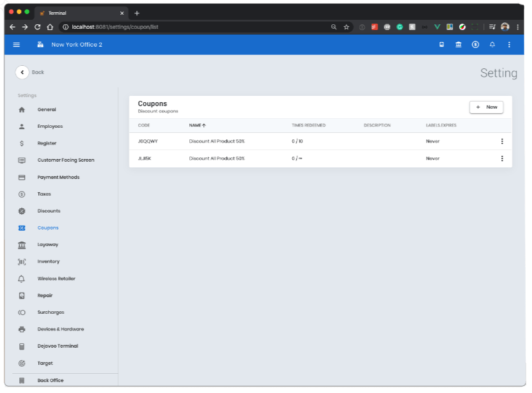Screen dimensions: 532x393
Task: Open the header vertical dots menu
Action: pyautogui.click(x=509, y=45)
